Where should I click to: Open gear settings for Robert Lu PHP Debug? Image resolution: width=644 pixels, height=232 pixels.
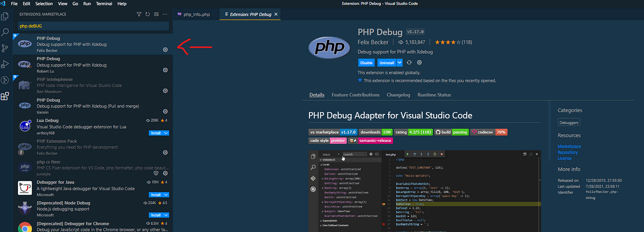coord(165,70)
